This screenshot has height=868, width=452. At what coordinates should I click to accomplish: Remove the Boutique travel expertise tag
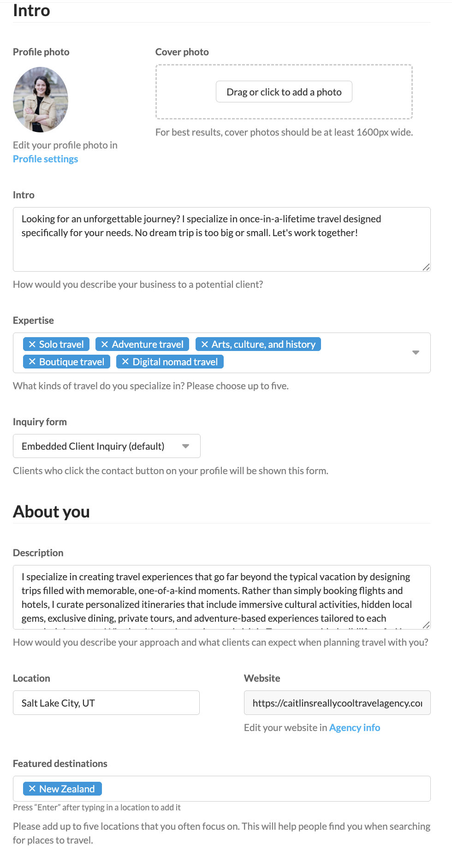click(32, 362)
